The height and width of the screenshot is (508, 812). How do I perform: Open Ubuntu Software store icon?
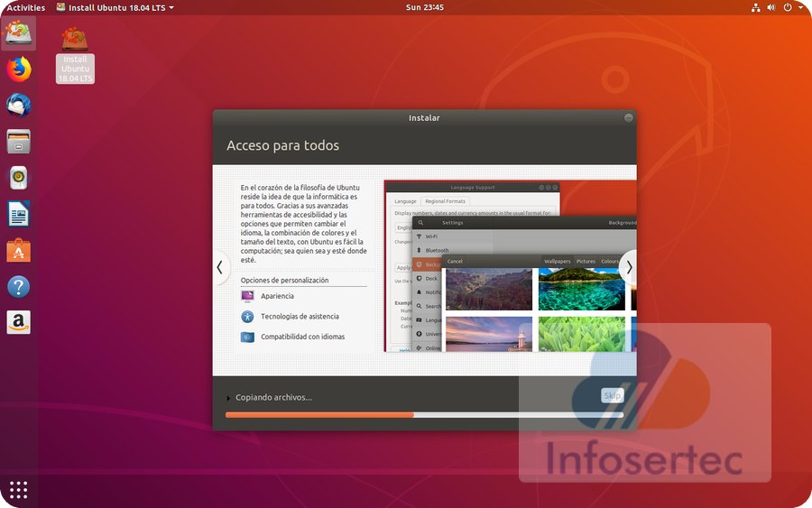point(19,250)
